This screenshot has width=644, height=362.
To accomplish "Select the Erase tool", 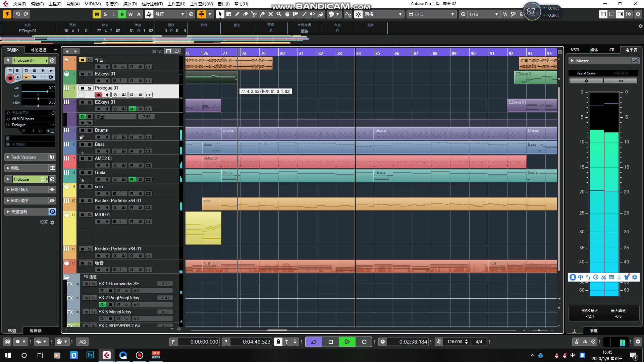I will click(246, 14).
